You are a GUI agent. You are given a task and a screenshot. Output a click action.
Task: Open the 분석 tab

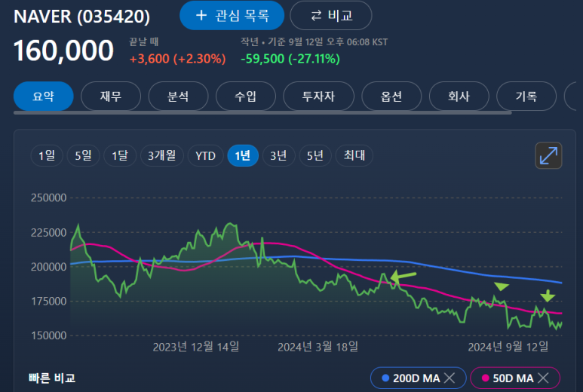point(178,96)
